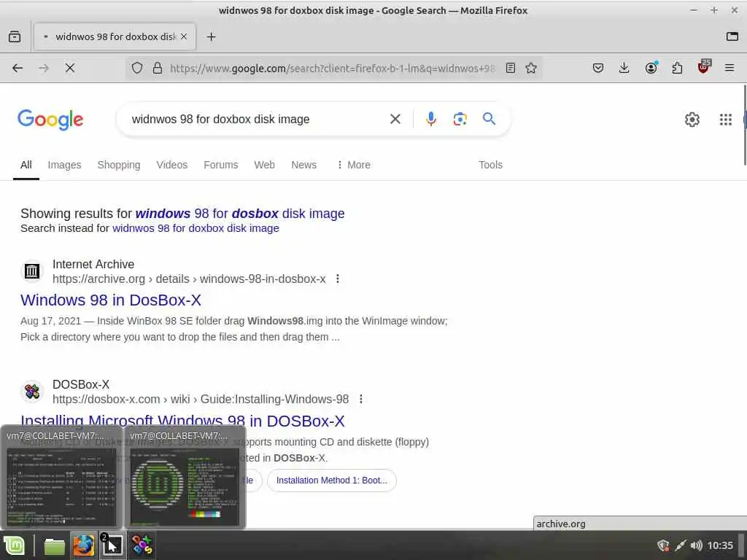This screenshot has width=747, height=560.
Task: Open the search Tools options
Action: (490, 165)
